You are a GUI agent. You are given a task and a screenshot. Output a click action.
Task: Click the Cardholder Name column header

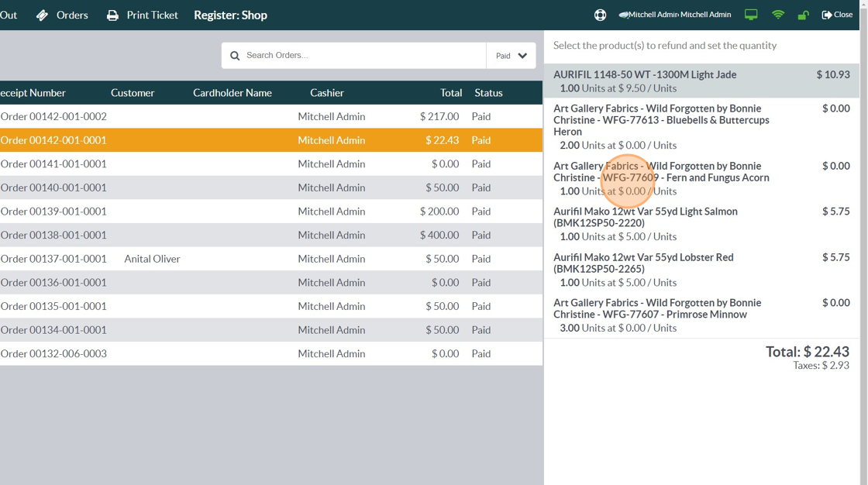tap(232, 93)
